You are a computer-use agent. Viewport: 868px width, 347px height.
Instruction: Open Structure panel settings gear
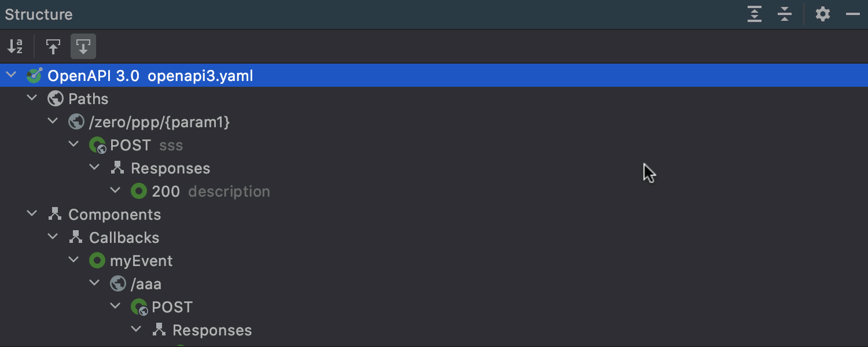tap(823, 14)
